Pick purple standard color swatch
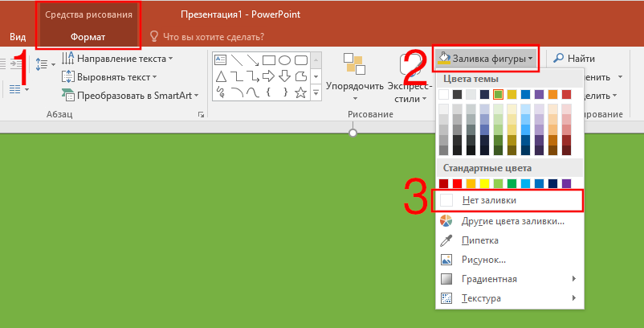 566,183
